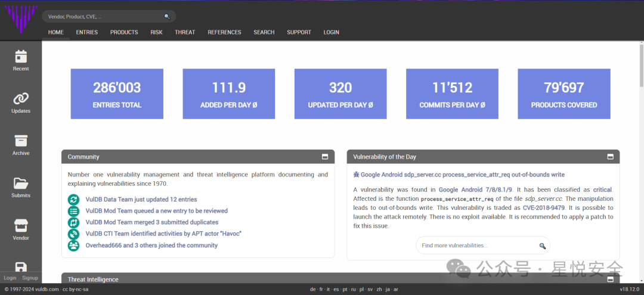Screen dimensions: 644x295
Task: Open the ENTRIES menu
Action: pos(87,32)
